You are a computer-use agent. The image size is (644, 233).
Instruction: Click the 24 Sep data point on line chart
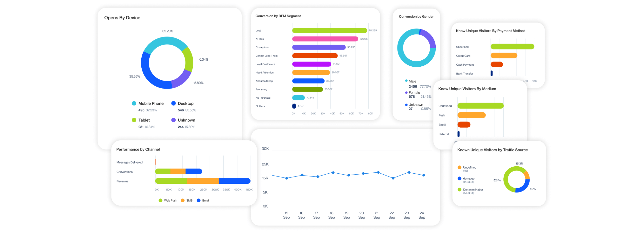coord(423,175)
